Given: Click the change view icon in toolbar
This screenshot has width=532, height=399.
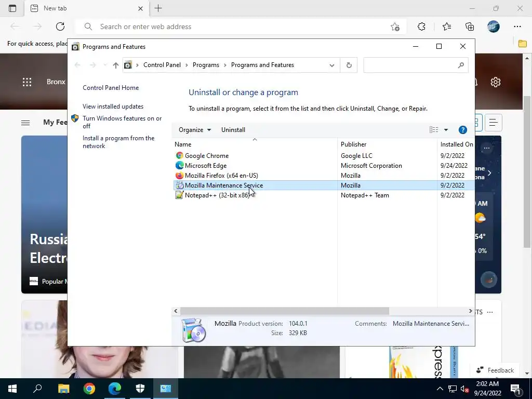Looking at the screenshot, I should 434,130.
